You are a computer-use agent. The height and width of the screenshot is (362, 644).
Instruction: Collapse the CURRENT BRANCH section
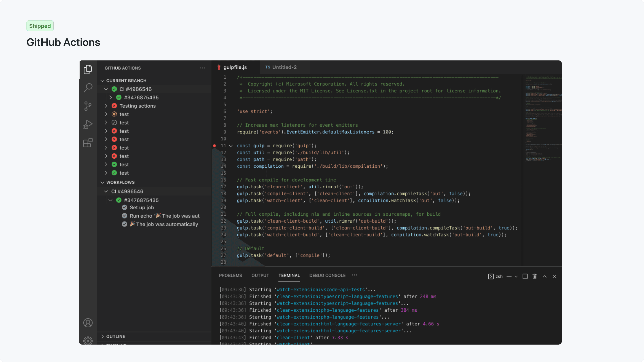click(102, 80)
